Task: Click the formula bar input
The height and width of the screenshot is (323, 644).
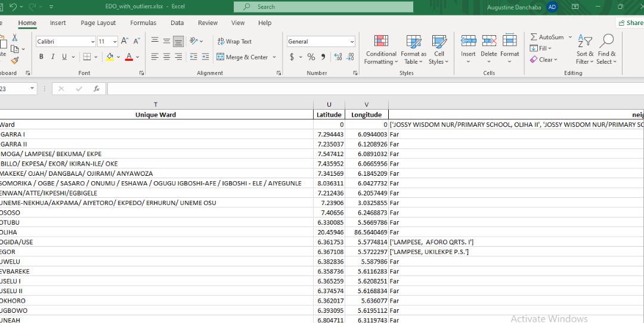Action: [x=376, y=89]
